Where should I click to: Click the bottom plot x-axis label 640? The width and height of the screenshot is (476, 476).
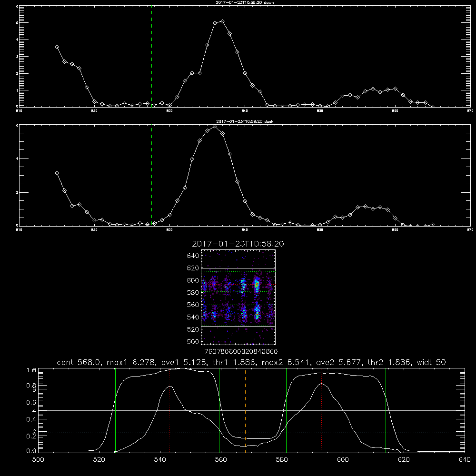[x=465, y=460]
